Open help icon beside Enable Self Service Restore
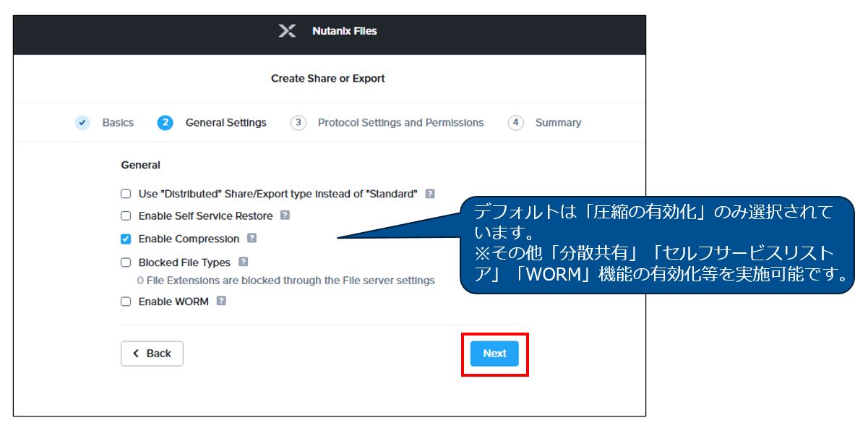The image size is (868, 423). coord(285,215)
